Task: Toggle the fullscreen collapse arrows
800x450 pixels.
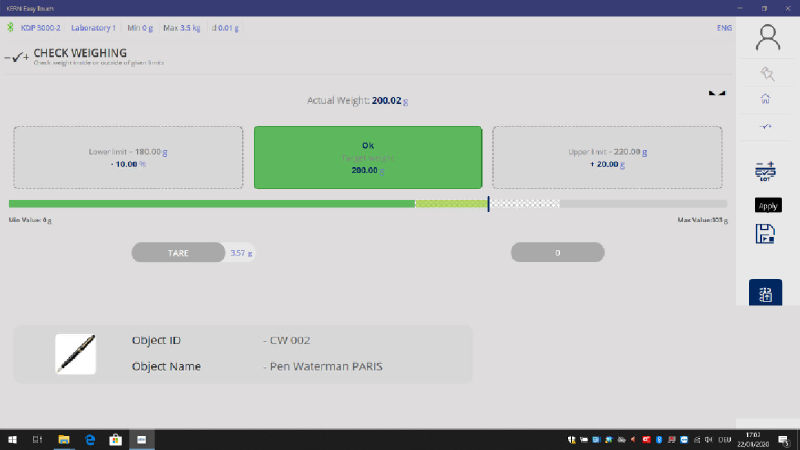Action: pyautogui.click(x=716, y=93)
